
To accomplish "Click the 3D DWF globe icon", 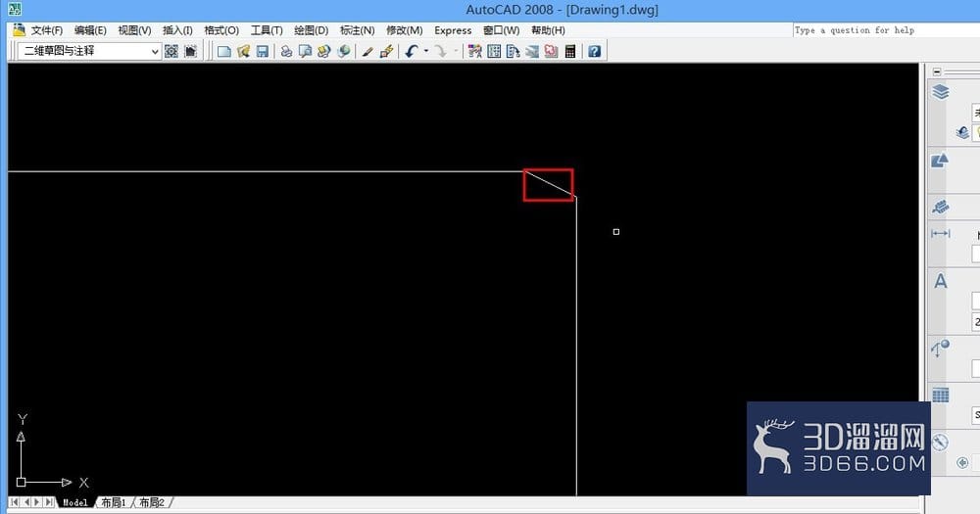I will coord(343,51).
